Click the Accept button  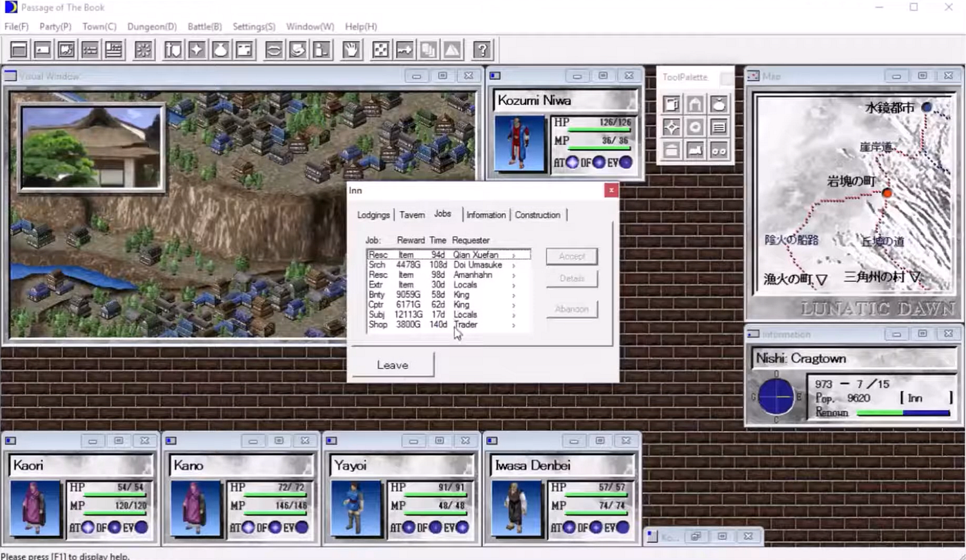[x=572, y=257]
